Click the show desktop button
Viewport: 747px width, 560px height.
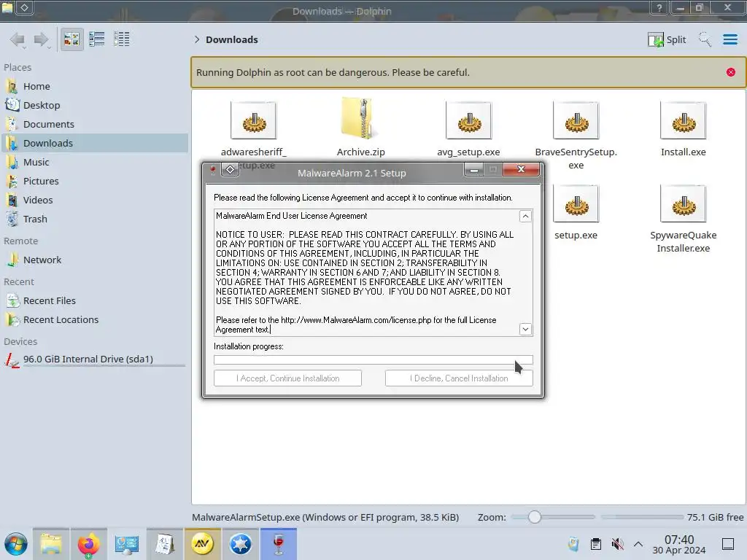point(728,544)
